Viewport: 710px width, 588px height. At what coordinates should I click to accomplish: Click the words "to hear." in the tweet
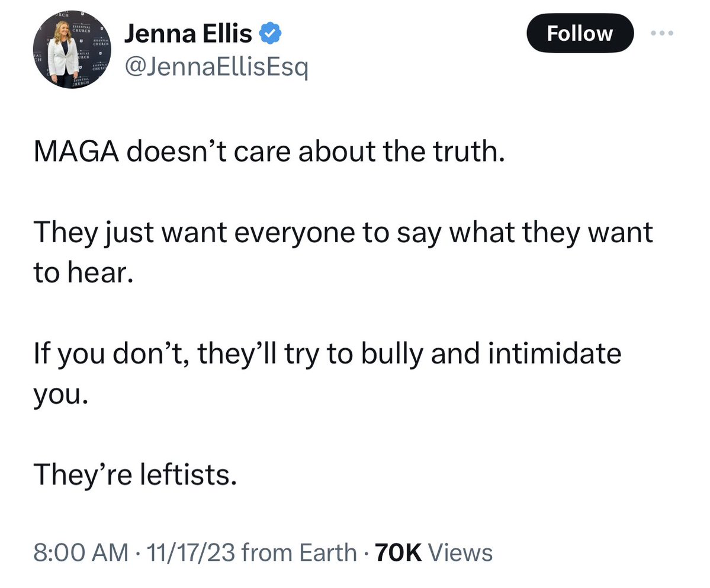click(x=80, y=272)
